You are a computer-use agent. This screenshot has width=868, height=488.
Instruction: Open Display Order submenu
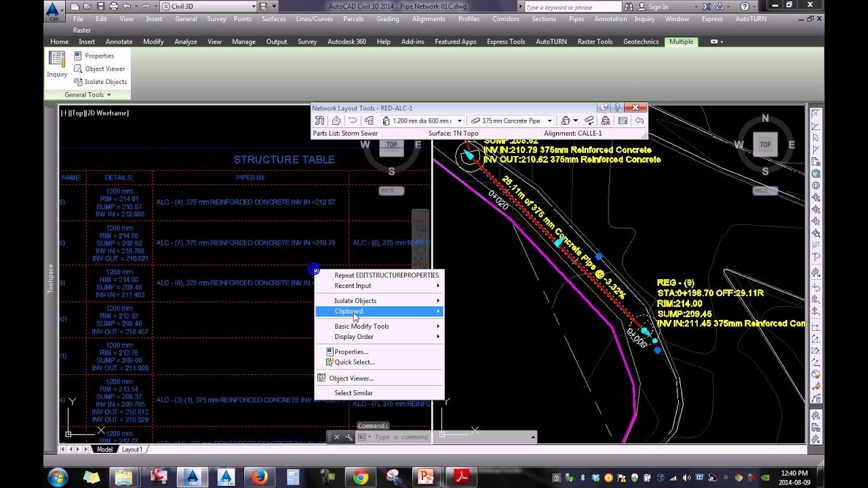tap(379, 337)
